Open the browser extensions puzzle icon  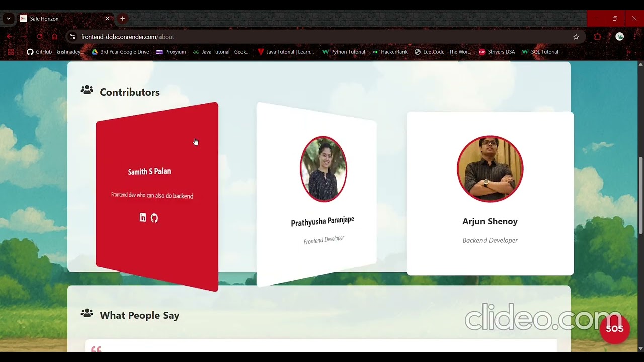[597, 37]
